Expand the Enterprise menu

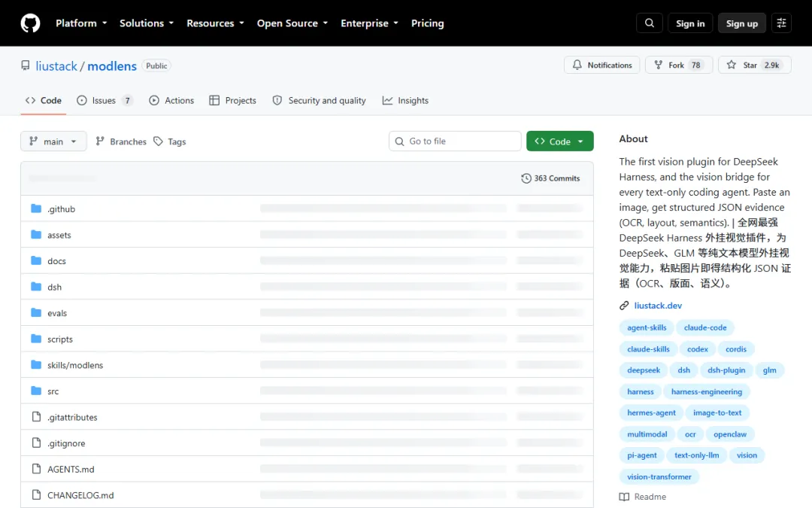(370, 23)
